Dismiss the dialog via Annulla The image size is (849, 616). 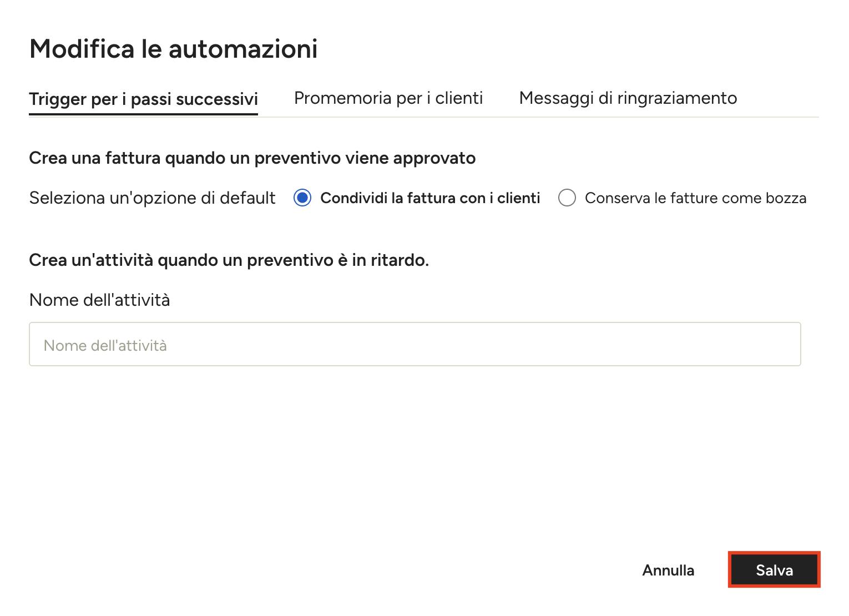click(x=668, y=570)
